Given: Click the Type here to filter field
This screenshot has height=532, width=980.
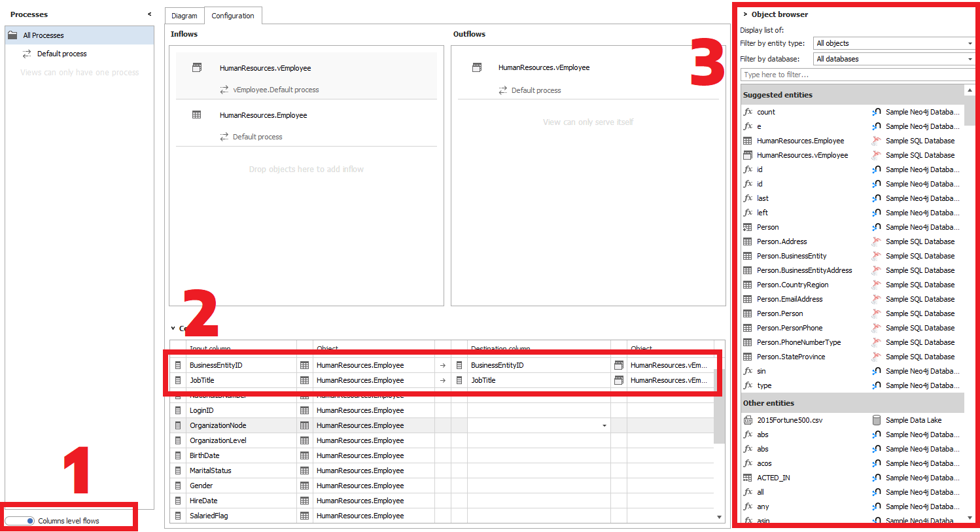Looking at the screenshot, I should tap(856, 75).
